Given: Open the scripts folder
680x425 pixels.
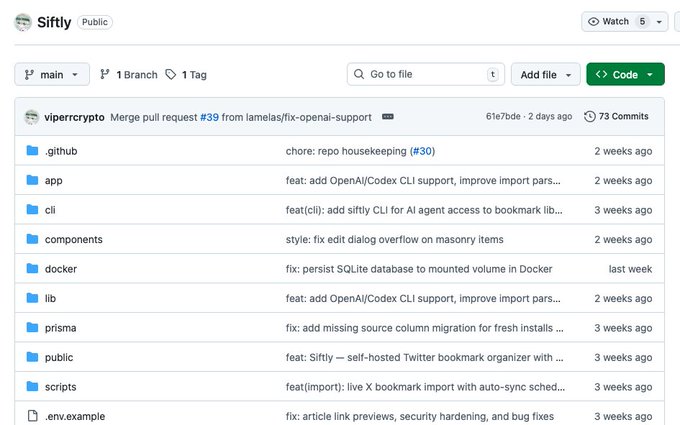Looking at the screenshot, I should 60,387.
